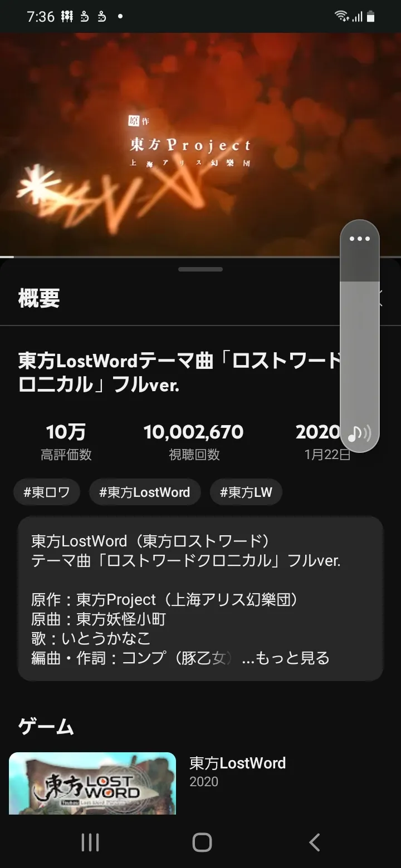The height and width of the screenshot is (868, 401).
Task: Seek on the video progress bar
Action: [x=200, y=257]
